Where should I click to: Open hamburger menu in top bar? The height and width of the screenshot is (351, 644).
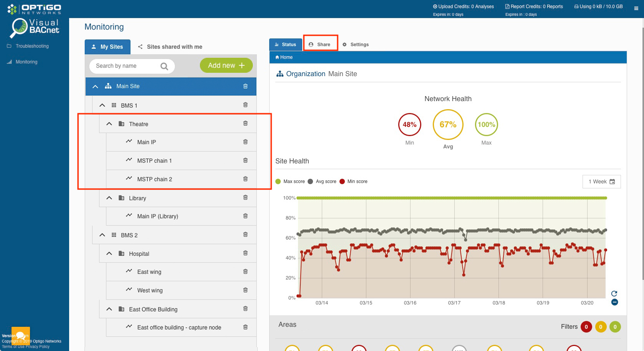pyautogui.click(x=636, y=8)
